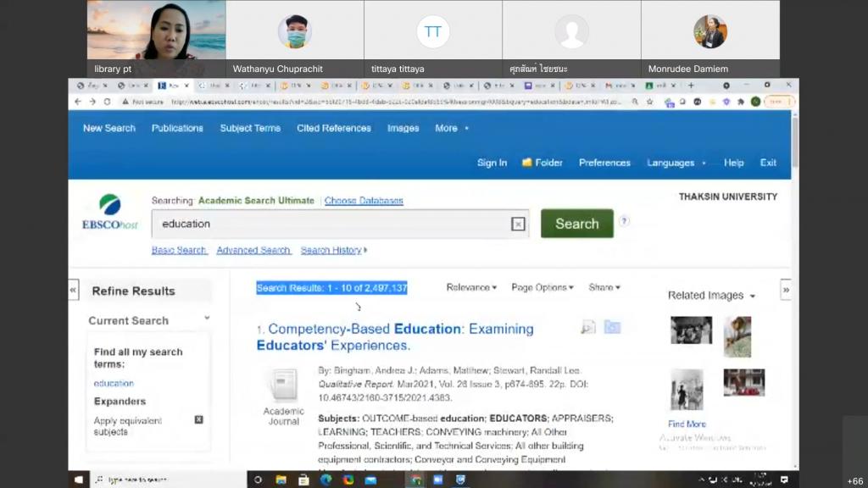This screenshot has height=488, width=868.
Task: Open the Folder icon in the header
Action: (x=527, y=162)
